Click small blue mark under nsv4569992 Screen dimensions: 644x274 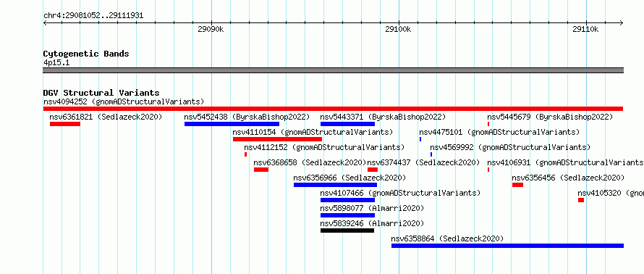click(431, 154)
